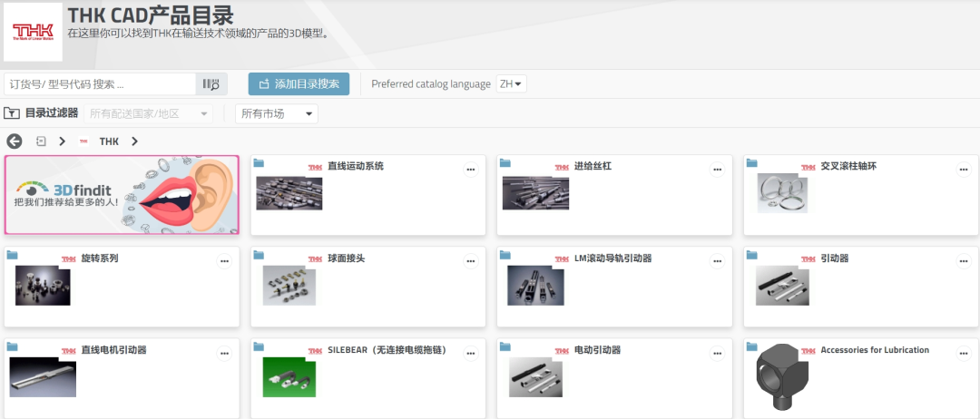Click 交叉滚柱轴环 rings thumbnail
The image size is (980, 419).
782,193
